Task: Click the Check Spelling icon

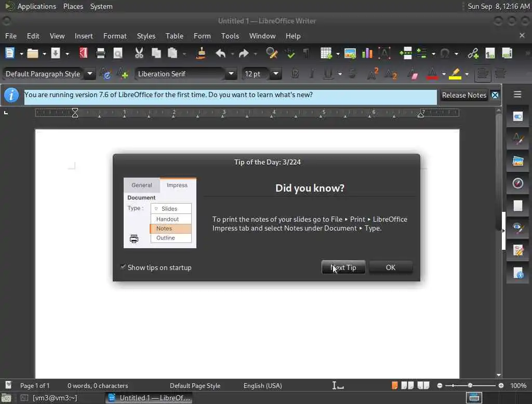Action: [x=289, y=53]
